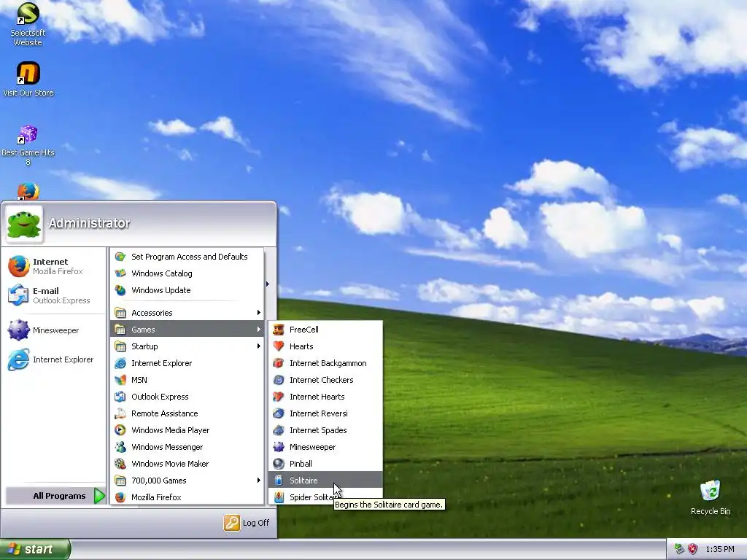The image size is (747, 560).
Task: Expand the Games submenu arrow
Action: tap(259, 330)
